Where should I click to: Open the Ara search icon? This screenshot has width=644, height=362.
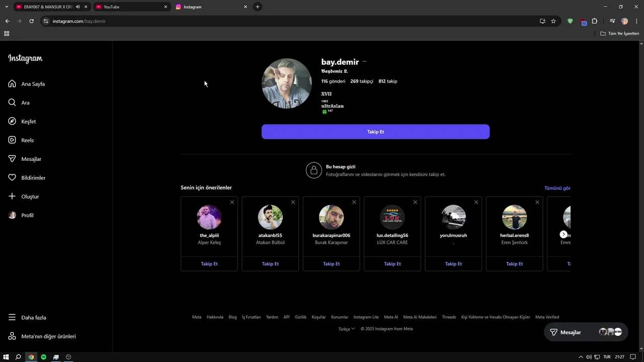(x=12, y=103)
